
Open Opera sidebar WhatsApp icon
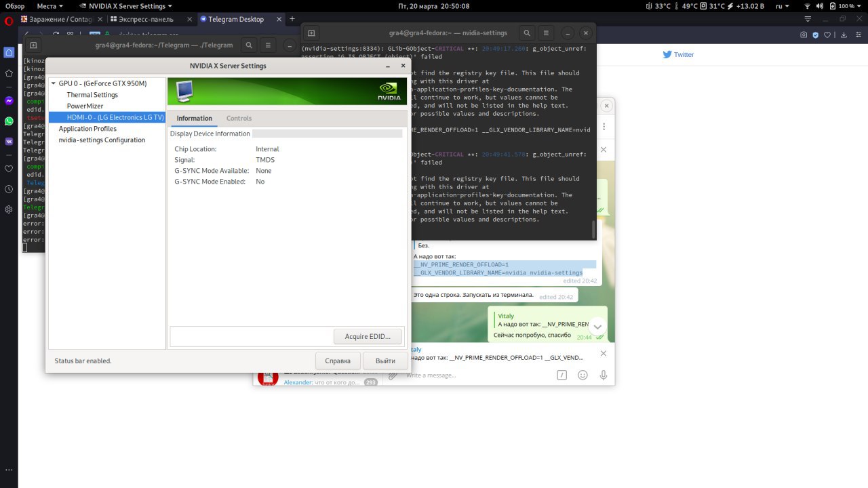pyautogui.click(x=9, y=121)
